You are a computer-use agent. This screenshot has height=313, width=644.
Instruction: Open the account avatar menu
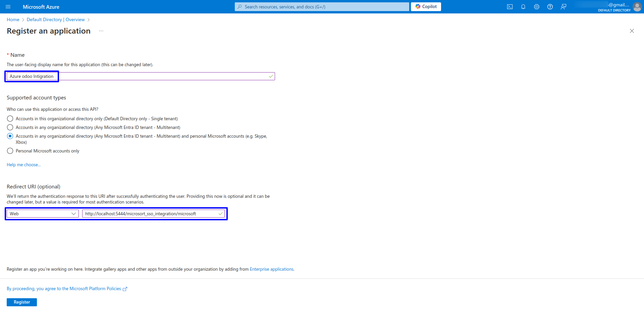point(637,7)
